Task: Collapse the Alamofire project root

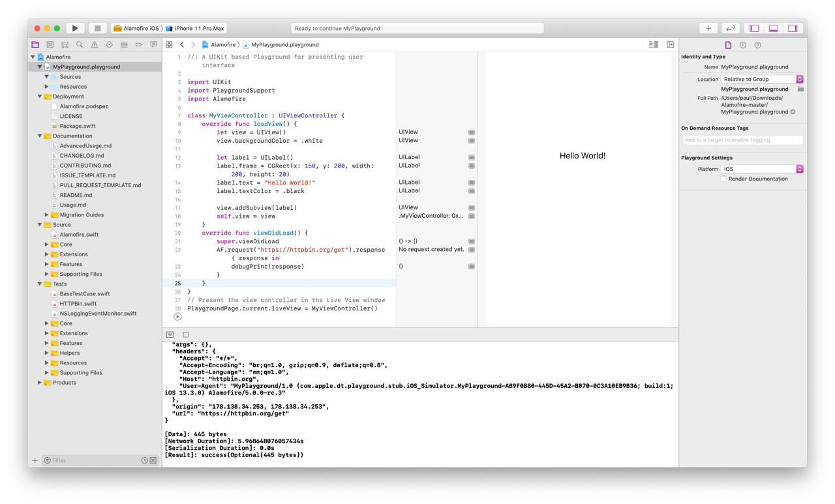Action: [x=33, y=57]
